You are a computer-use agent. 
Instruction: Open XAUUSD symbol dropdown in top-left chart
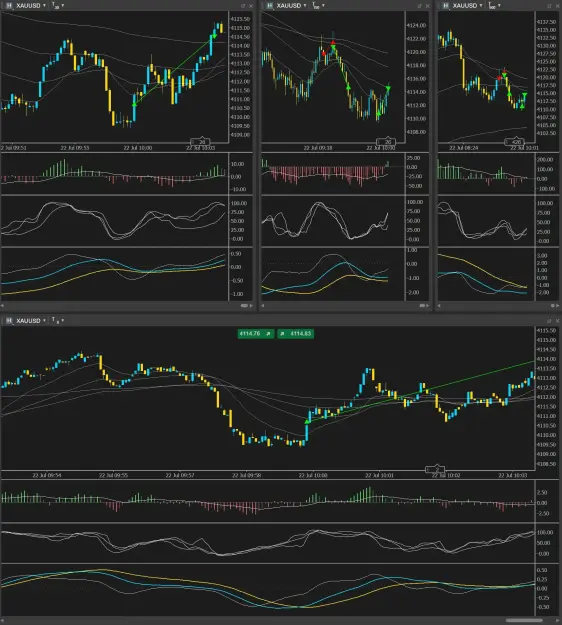pyautogui.click(x=31, y=6)
